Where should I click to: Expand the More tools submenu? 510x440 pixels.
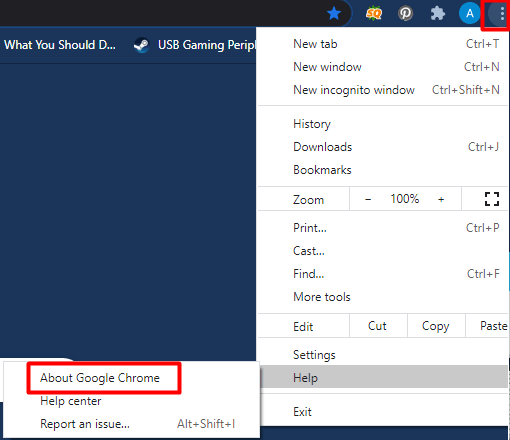click(383, 297)
